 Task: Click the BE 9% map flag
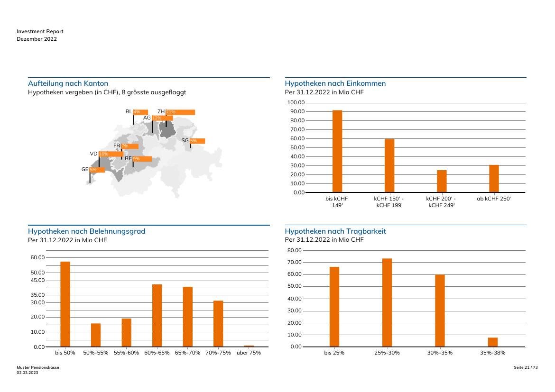coord(142,159)
